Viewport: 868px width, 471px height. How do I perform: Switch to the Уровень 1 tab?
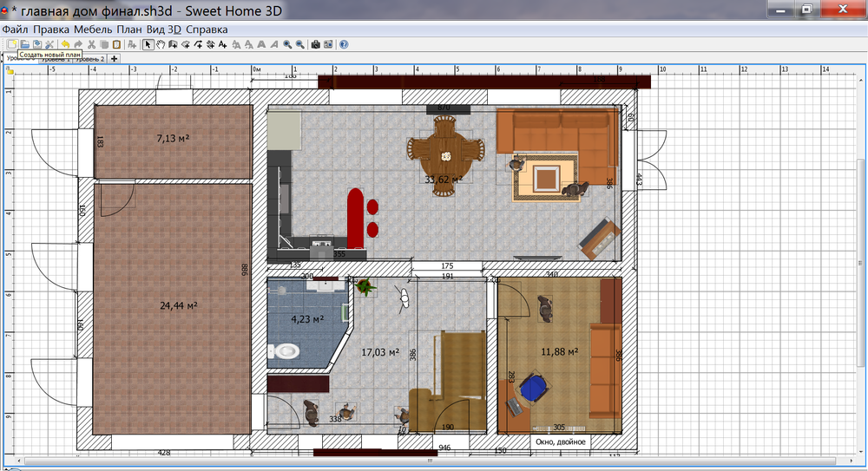56,60
